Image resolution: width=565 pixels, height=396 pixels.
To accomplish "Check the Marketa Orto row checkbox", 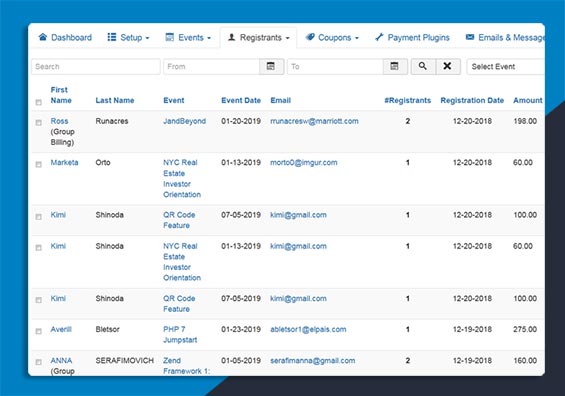I will (x=39, y=164).
